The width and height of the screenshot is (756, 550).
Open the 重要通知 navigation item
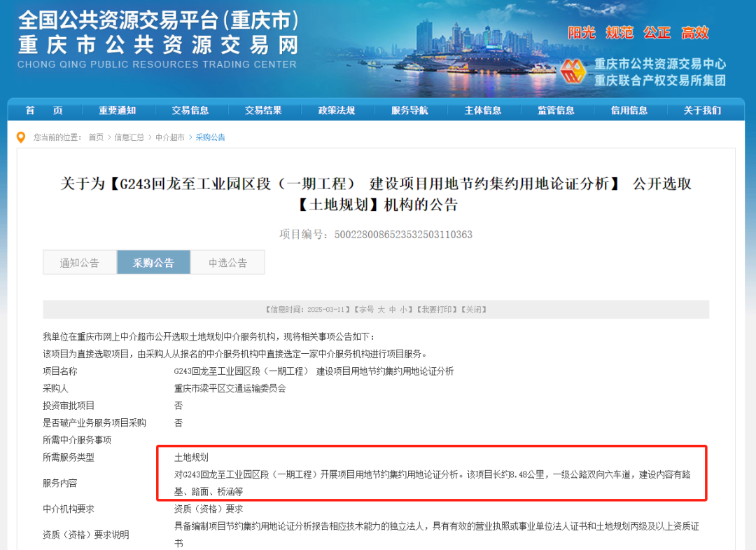(x=117, y=111)
